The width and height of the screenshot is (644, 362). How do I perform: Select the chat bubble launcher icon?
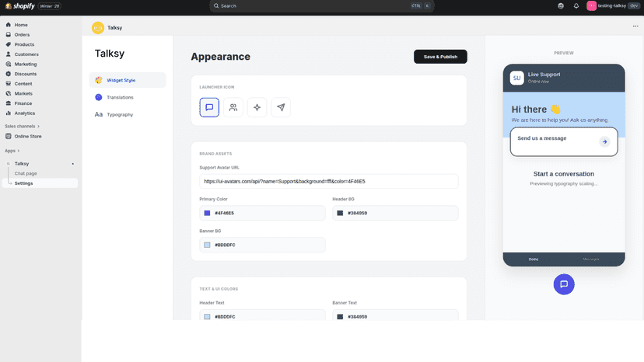click(x=209, y=107)
